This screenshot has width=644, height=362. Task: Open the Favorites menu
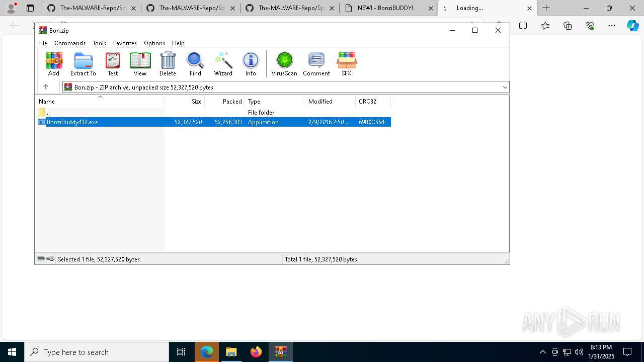click(125, 43)
